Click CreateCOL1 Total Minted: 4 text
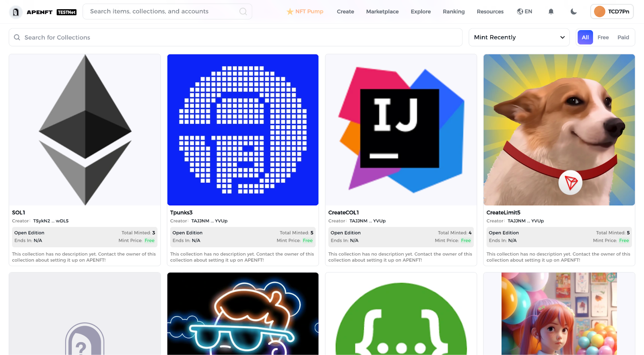 [454, 233]
